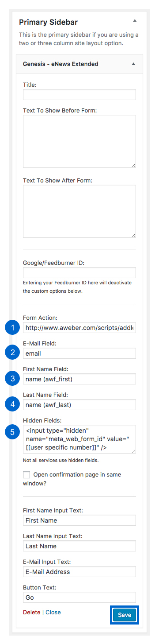The image size is (159, 644).
Task: Enable open confirmation page in same window
Action: [26, 475]
